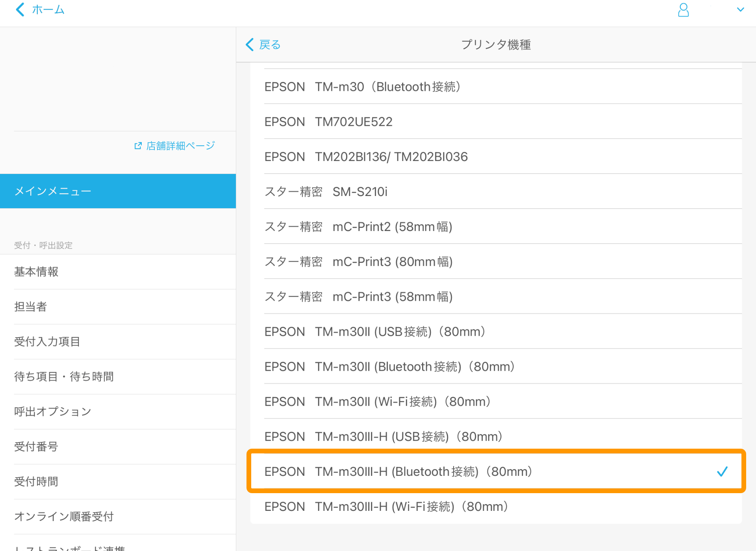Select スター精密 SM-S210i printer
The image size is (756, 551).
496,192
